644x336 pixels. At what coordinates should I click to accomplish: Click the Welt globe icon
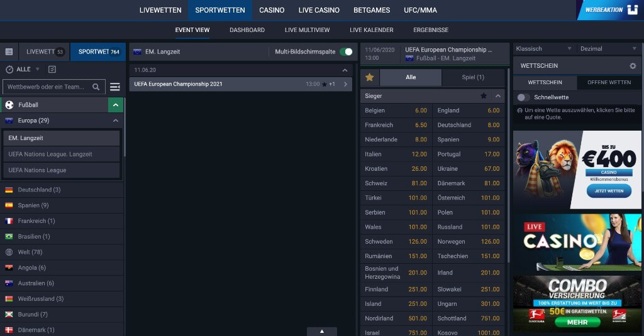click(9, 252)
